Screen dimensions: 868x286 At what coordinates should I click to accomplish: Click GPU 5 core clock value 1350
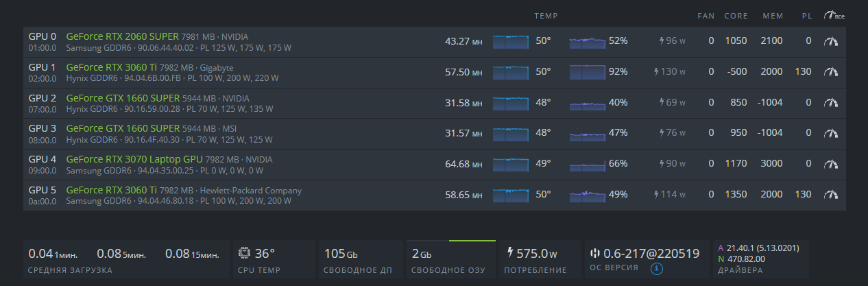[736, 194]
